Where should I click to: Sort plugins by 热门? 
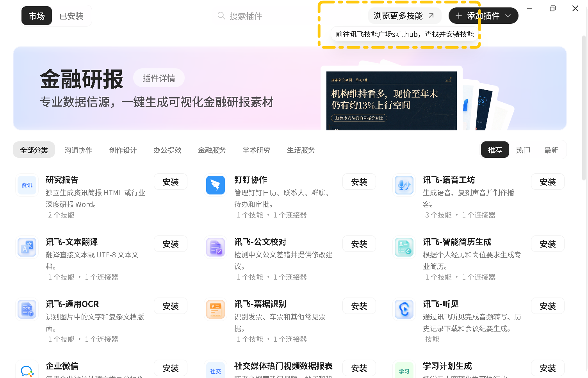pos(523,150)
